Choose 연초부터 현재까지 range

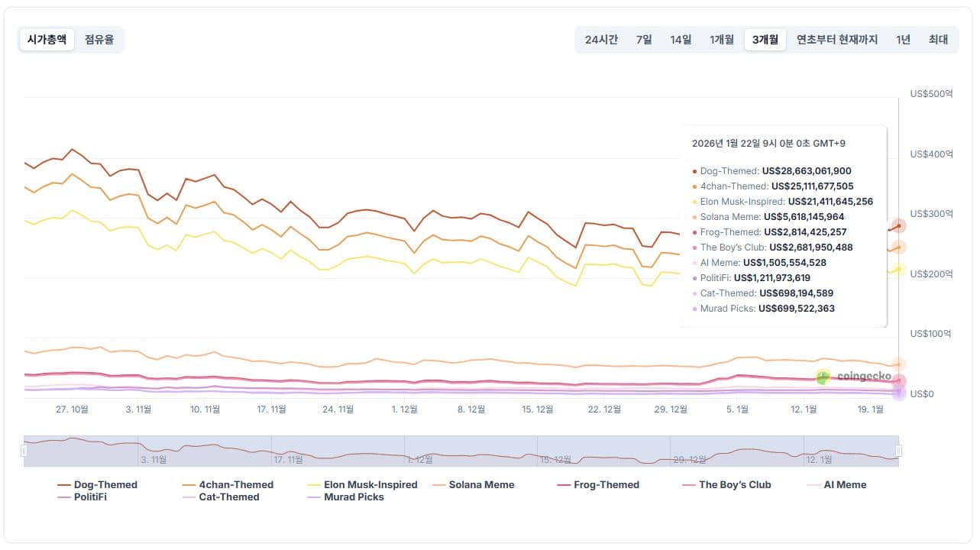(837, 40)
